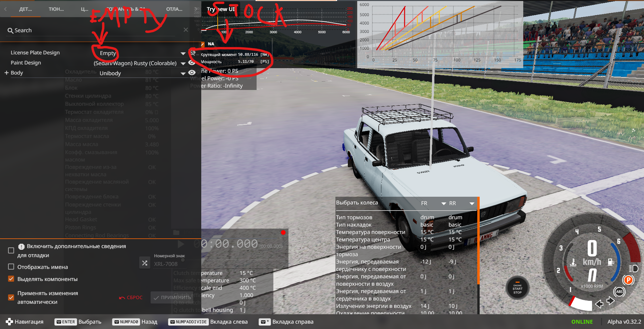Click the Тип накладок row label
This screenshot has height=329, width=644.
pyautogui.click(x=354, y=225)
